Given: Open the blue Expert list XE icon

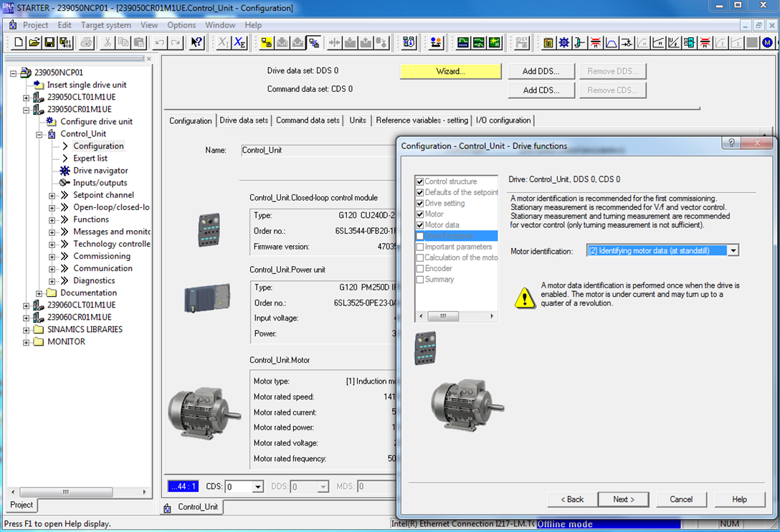Looking at the screenshot, I should coord(240,43).
